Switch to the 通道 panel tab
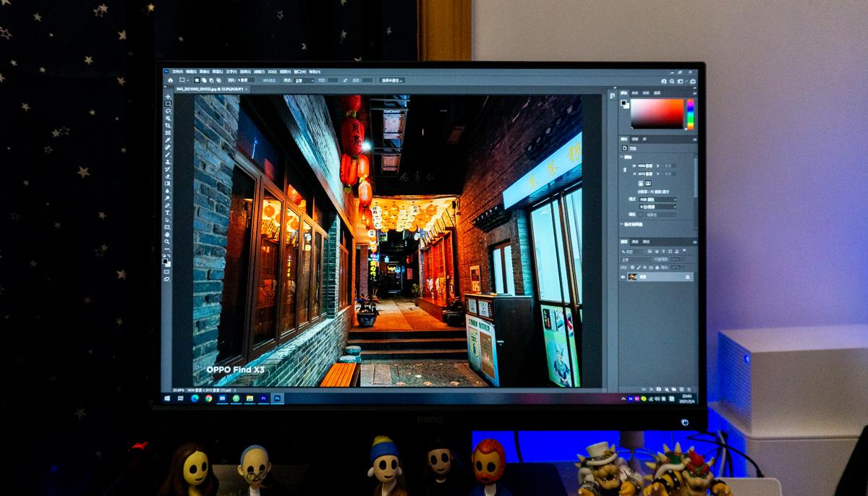Image resolution: width=868 pixels, height=496 pixels. (x=634, y=241)
